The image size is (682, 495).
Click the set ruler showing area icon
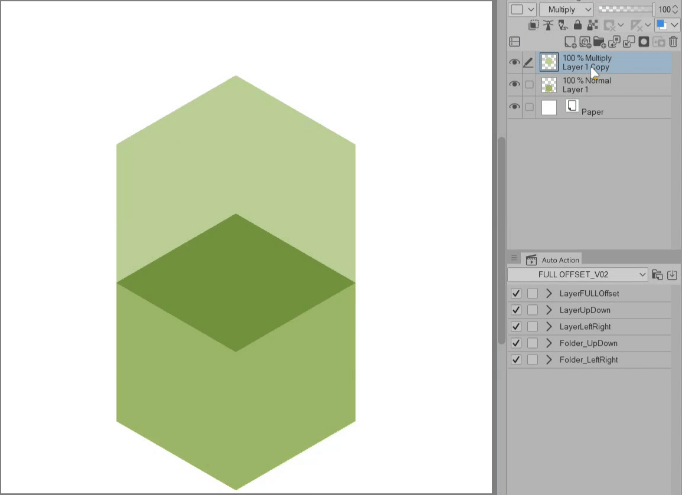click(x=636, y=25)
